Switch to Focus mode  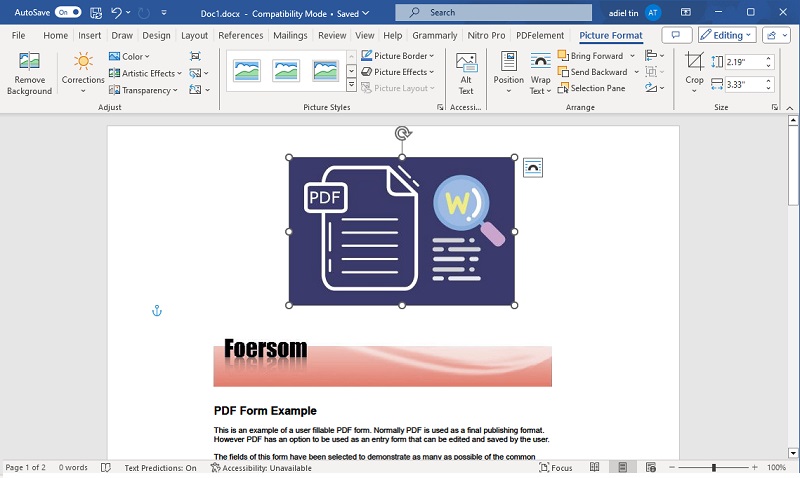[556, 468]
